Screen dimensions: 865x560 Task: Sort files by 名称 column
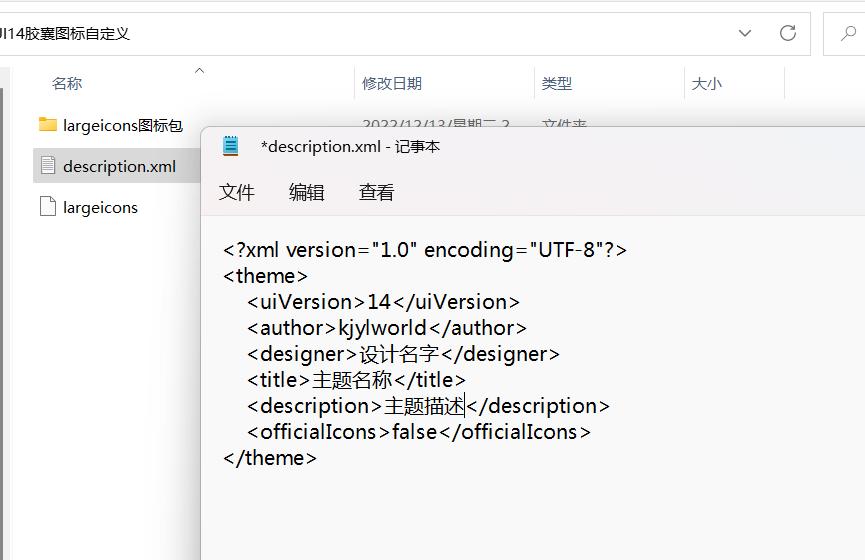67,84
